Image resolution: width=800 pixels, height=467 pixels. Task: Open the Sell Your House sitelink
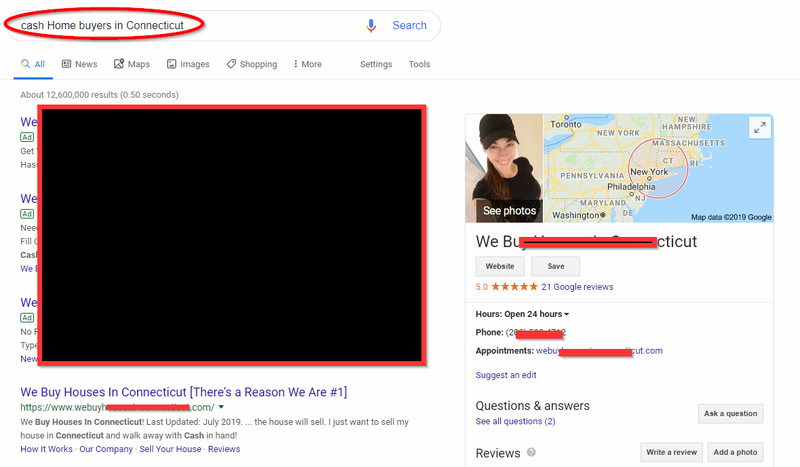click(170, 449)
